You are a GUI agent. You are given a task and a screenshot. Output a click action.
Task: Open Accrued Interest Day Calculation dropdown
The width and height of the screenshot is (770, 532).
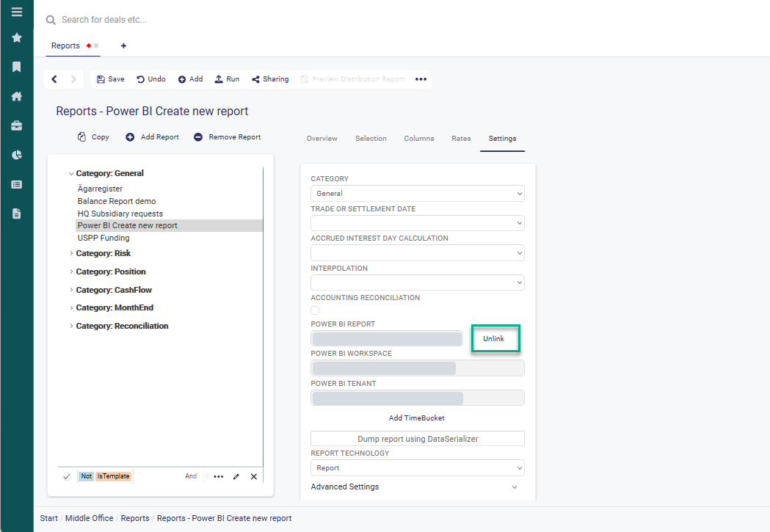[x=418, y=252]
